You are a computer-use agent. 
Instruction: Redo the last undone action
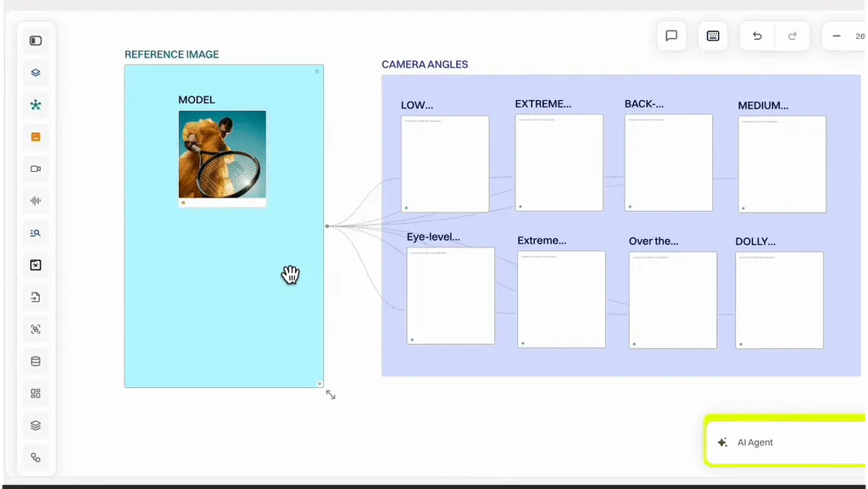(x=793, y=36)
